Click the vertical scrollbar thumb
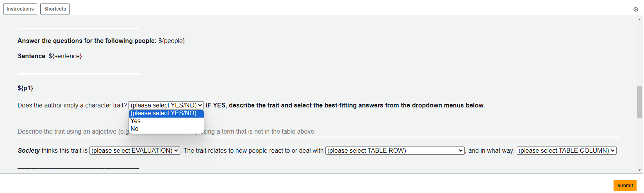The image size is (644, 193). coord(640,102)
